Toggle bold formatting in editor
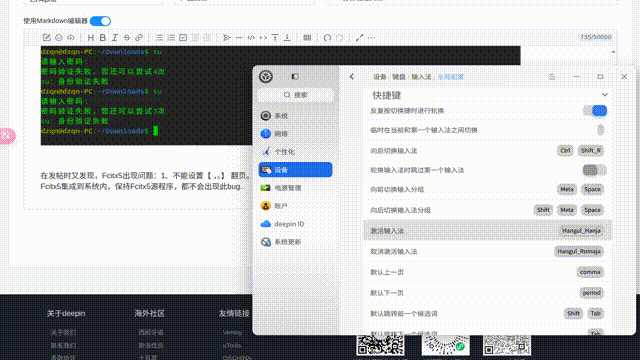The image size is (640, 360). 102,38
